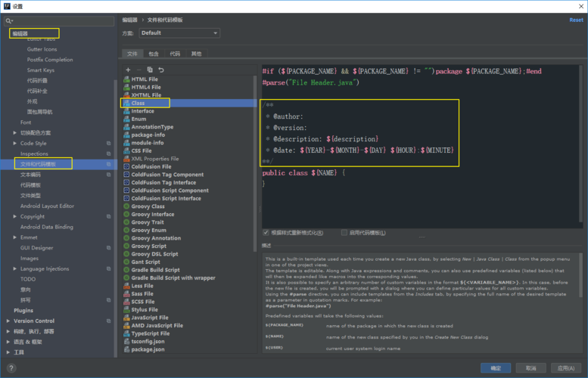Click the OK confirm button
This screenshot has height=378, width=588.
[x=496, y=368]
